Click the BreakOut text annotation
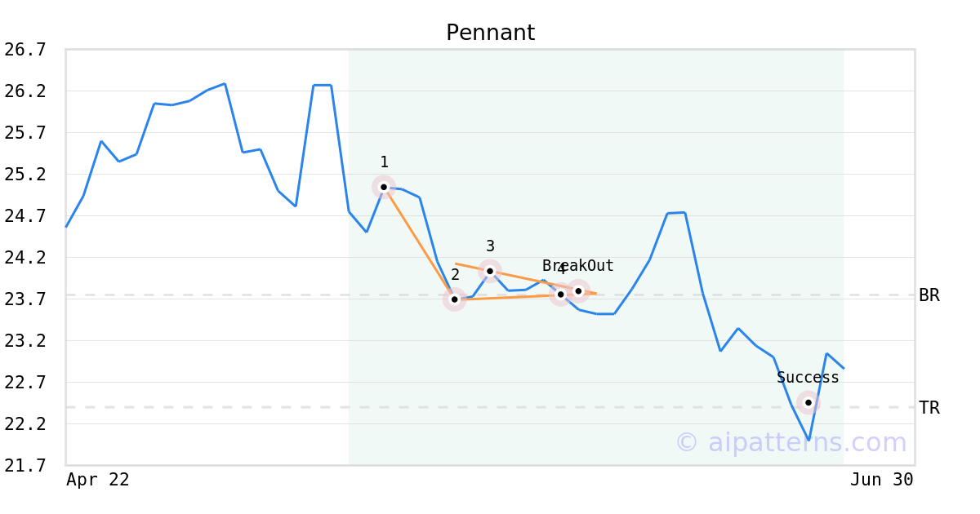980x514 pixels. tap(578, 266)
